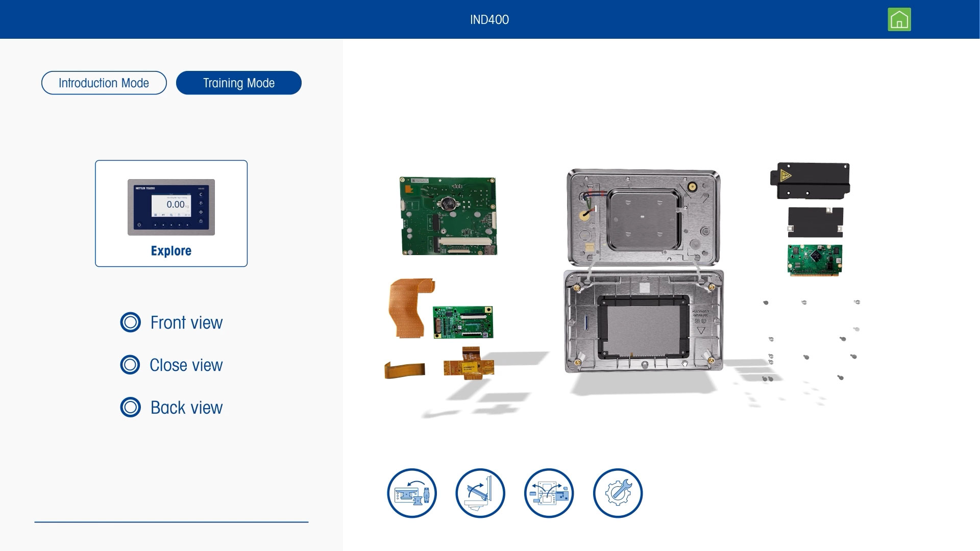Click the IND400 terminal thumbnail image
Image resolution: width=980 pixels, height=551 pixels.
click(x=171, y=207)
